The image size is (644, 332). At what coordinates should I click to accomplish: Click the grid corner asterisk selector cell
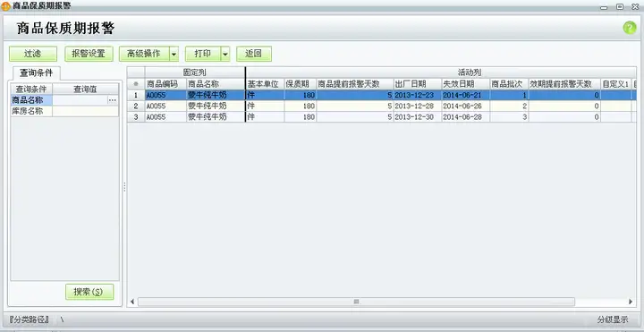click(136, 84)
